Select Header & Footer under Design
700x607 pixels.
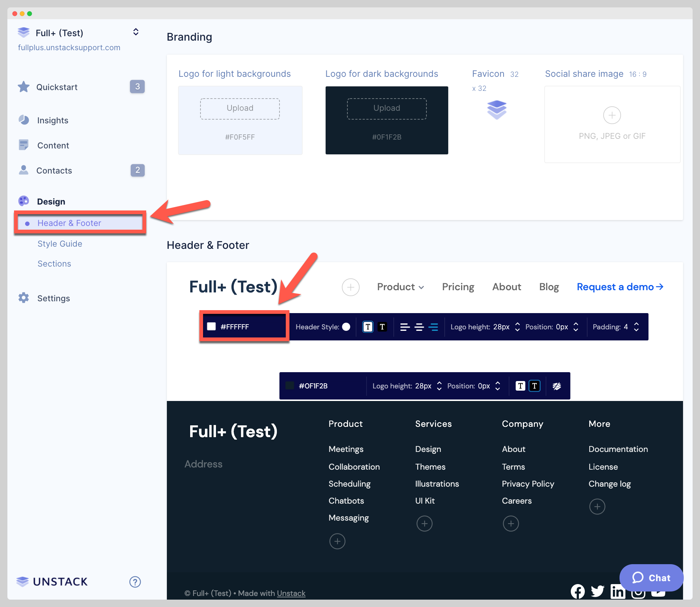coord(69,223)
